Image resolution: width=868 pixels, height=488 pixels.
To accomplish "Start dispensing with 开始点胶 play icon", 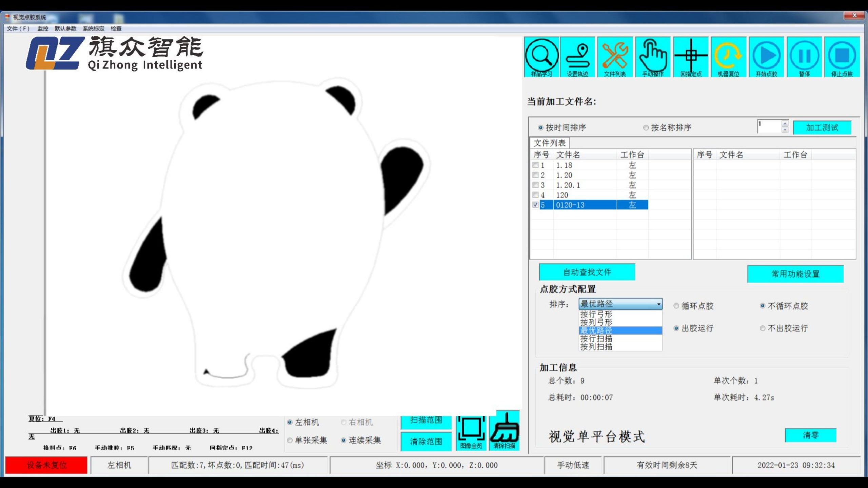I will coord(766,57).
